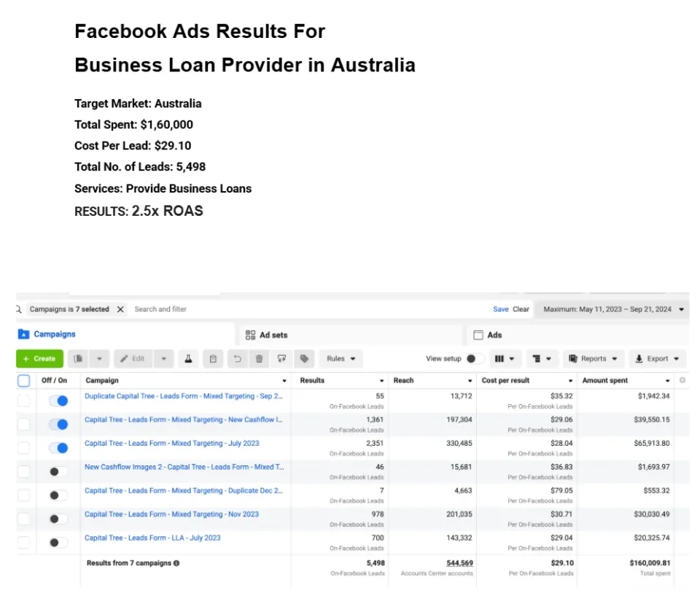The width and height of the screenshot is (700, 601).
Task: Turn on Duplicate Dec campaign toggle
Action: (x=58, y=495)
